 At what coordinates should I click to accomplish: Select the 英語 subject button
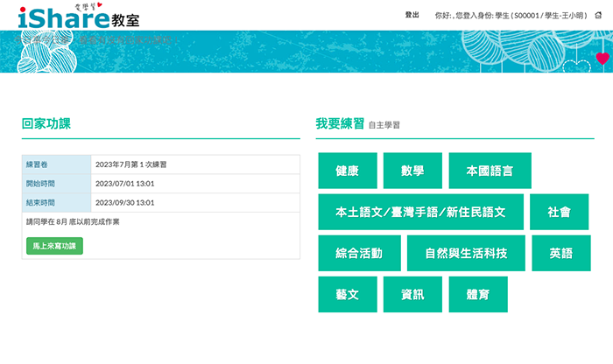click(x=561, y=253)
